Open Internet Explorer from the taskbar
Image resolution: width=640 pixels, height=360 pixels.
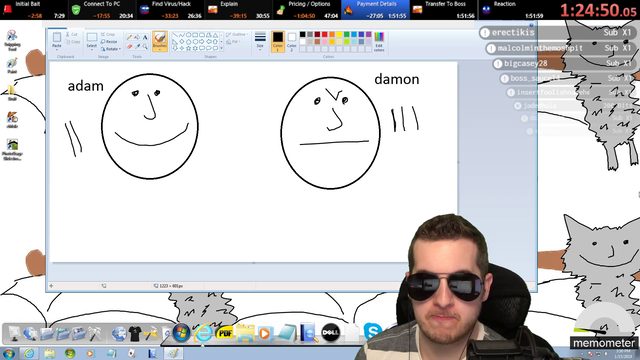coord(29,353)
